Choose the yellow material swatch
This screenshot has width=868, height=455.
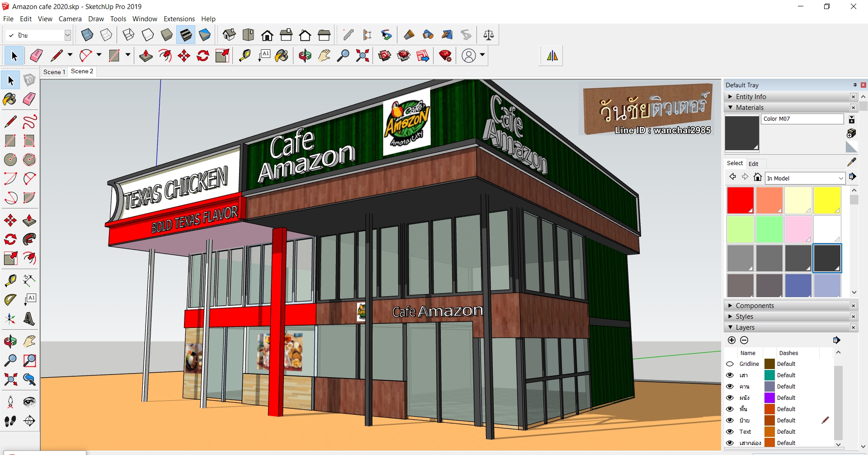tap(827, 200)
